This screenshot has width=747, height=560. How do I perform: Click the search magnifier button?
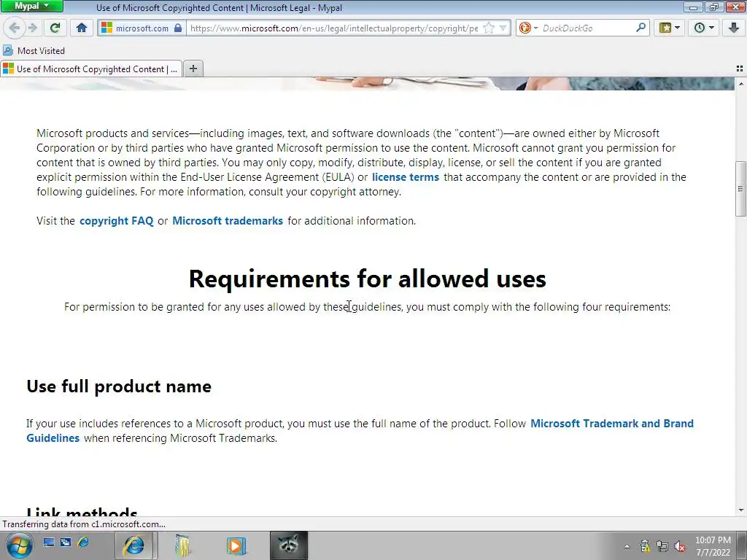click(x=640, y=28)
